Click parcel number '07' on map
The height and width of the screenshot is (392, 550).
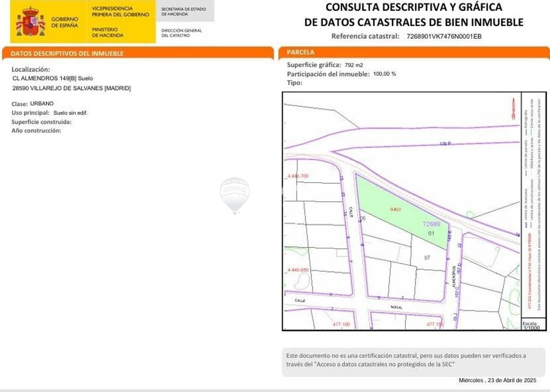pyautogui.click(x=427, y=258)
